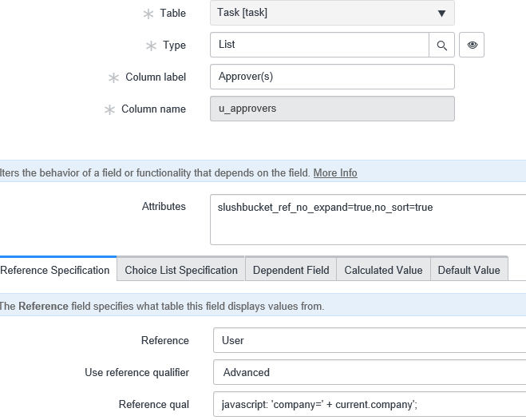The image size is (526, 420).
Task: Click the asterisk marker before Column name
Action: tap(109, 110)
